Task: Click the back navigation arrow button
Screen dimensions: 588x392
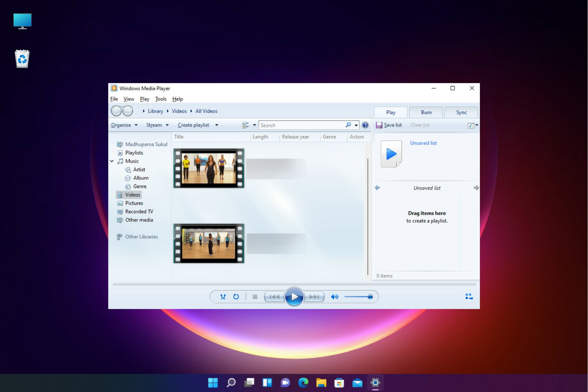Action: click(x=116, y=111)
